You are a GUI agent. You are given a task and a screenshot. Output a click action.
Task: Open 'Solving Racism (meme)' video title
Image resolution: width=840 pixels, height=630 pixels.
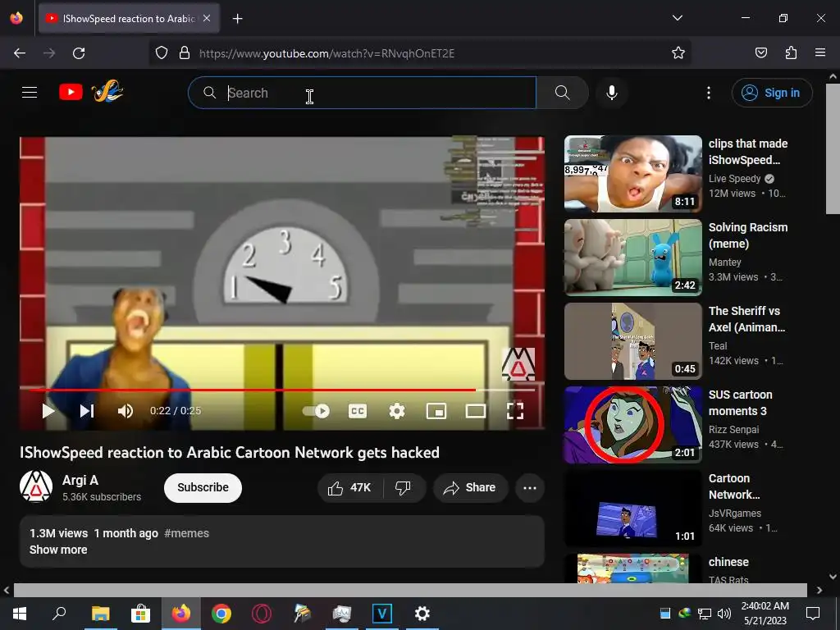click(748, 235)
